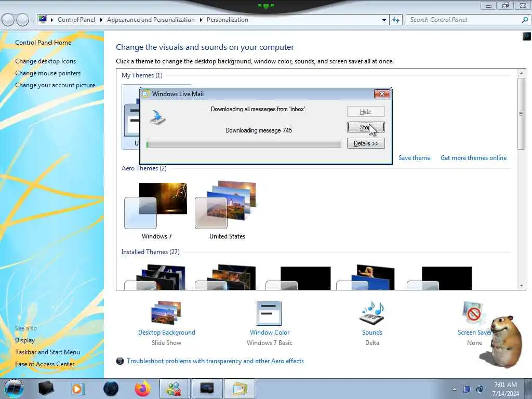Image resolution: width=532 pixels, height=399 pixels.
Task: Open Screen Saver settings icon
Action: 474,313
